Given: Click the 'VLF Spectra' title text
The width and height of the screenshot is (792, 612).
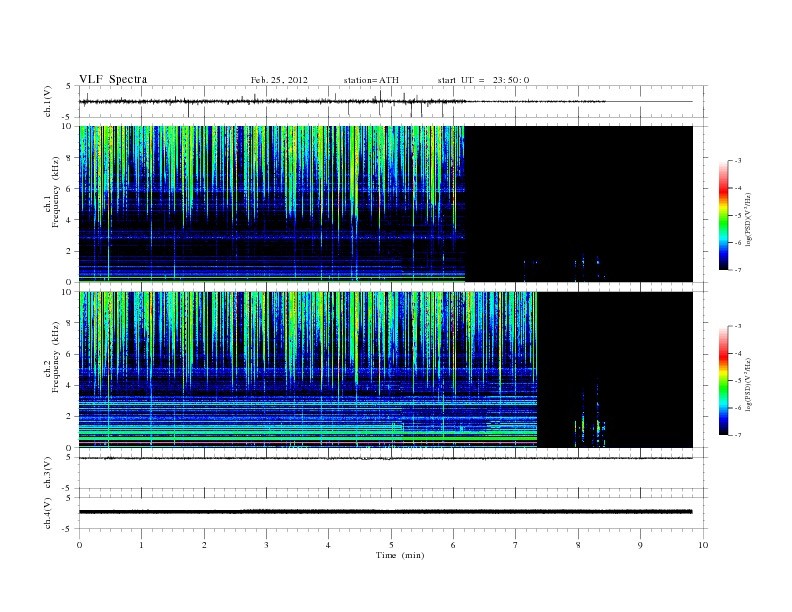Looking at the screenshot, I should pos(113,79).
